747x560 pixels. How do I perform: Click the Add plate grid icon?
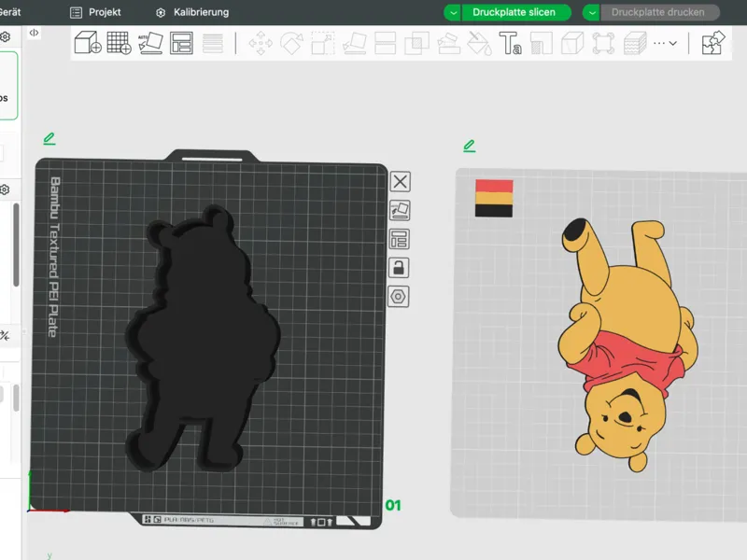coord(120,43)
